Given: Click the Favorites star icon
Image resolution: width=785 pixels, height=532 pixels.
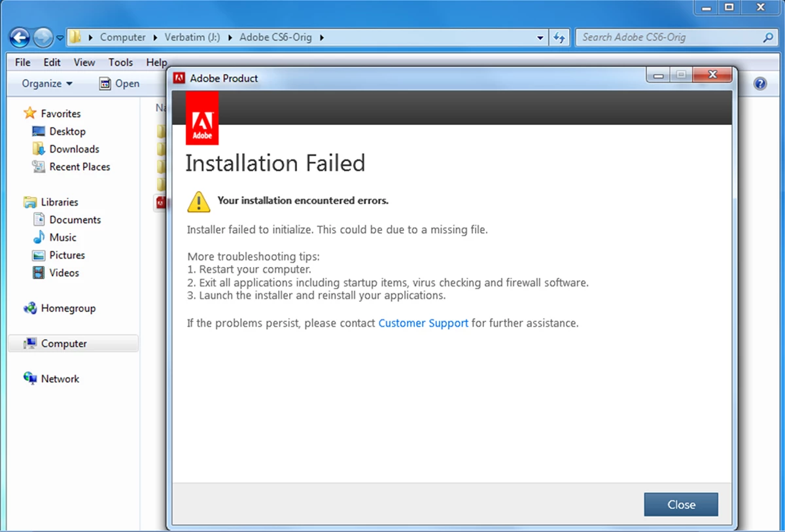Looking at the screenshot, I should (x=30, y=113).
